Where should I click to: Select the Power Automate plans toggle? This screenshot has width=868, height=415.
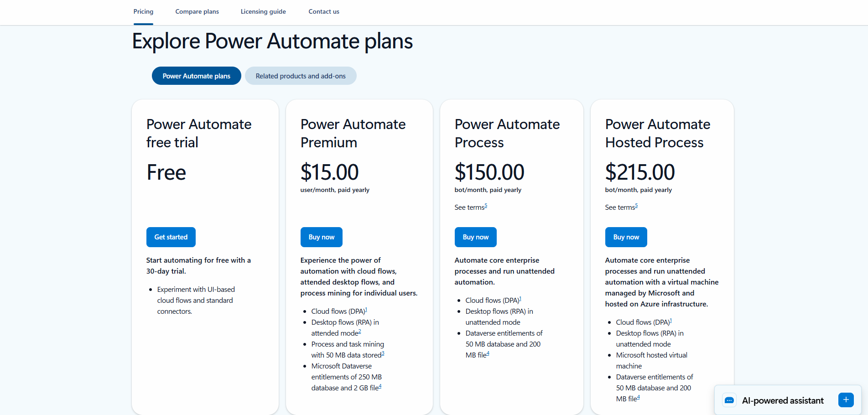point(196,76)
